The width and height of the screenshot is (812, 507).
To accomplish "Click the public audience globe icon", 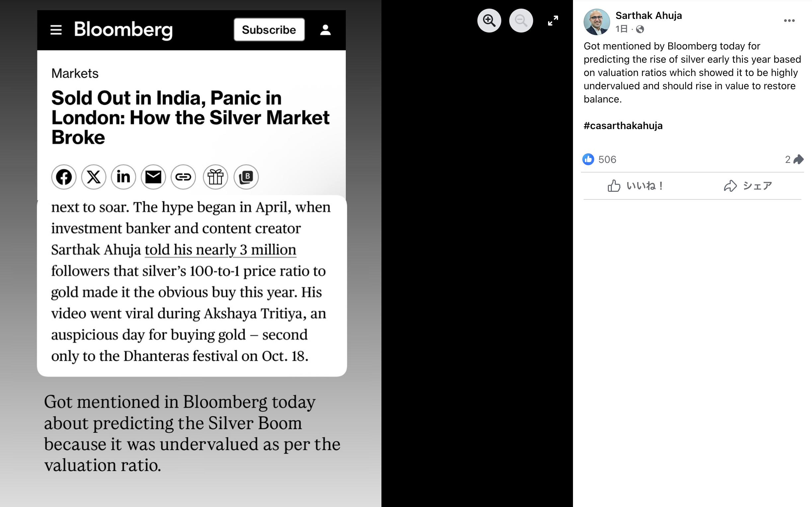I will point(640,29).
